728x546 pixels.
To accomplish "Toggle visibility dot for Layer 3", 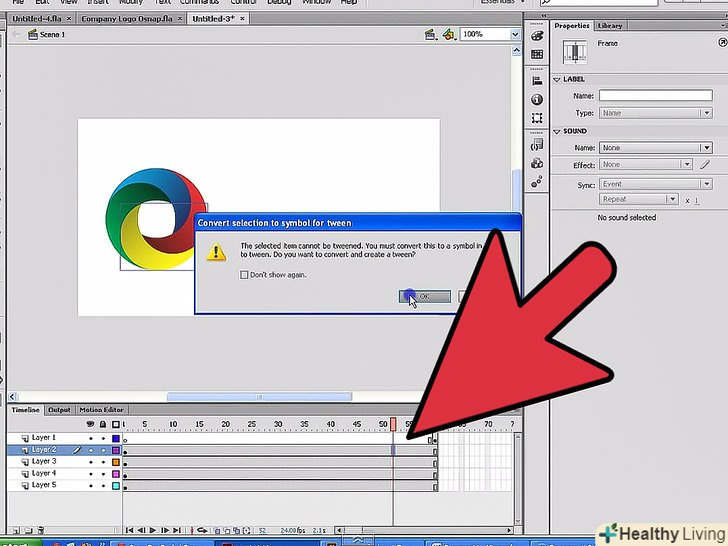I will click(91, 462).
